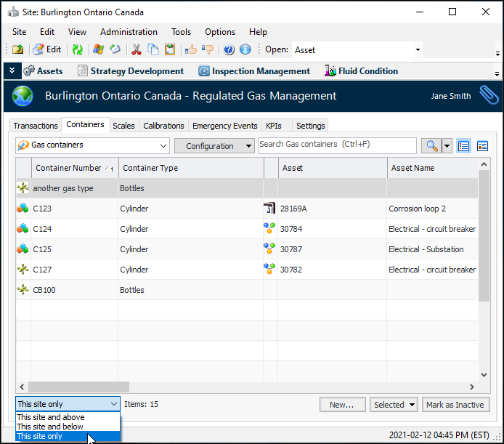Open the Configuration dropdown button

coord(214,146)
